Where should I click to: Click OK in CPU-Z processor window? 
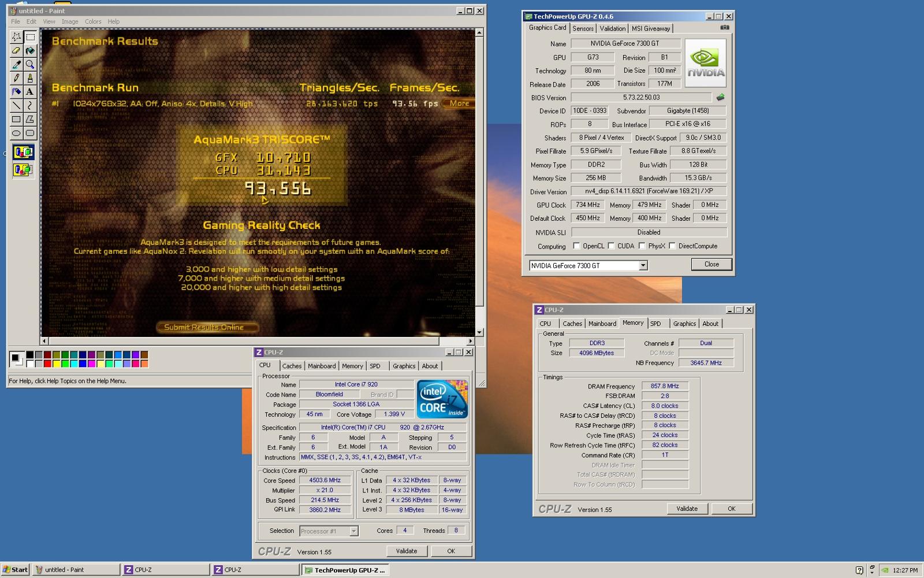click(x=451, y=551)
